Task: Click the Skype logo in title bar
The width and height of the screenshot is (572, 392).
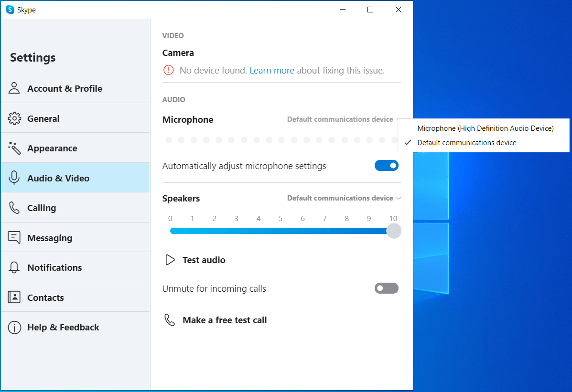Action: click(x=10, y=10)
